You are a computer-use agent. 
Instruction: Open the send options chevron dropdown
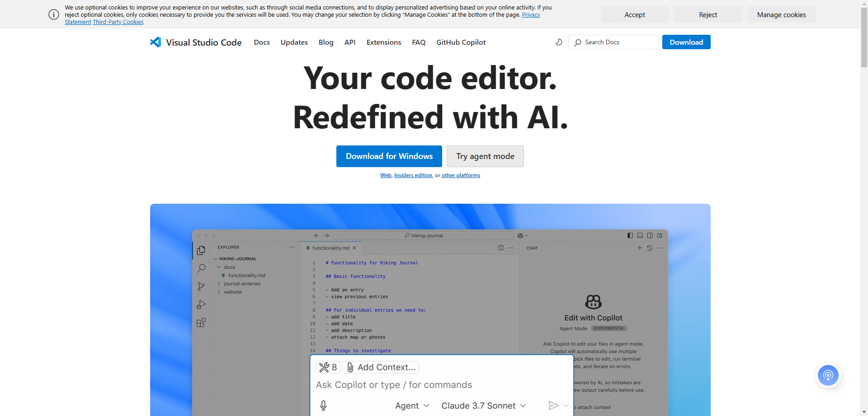click(x=566, y=406)
